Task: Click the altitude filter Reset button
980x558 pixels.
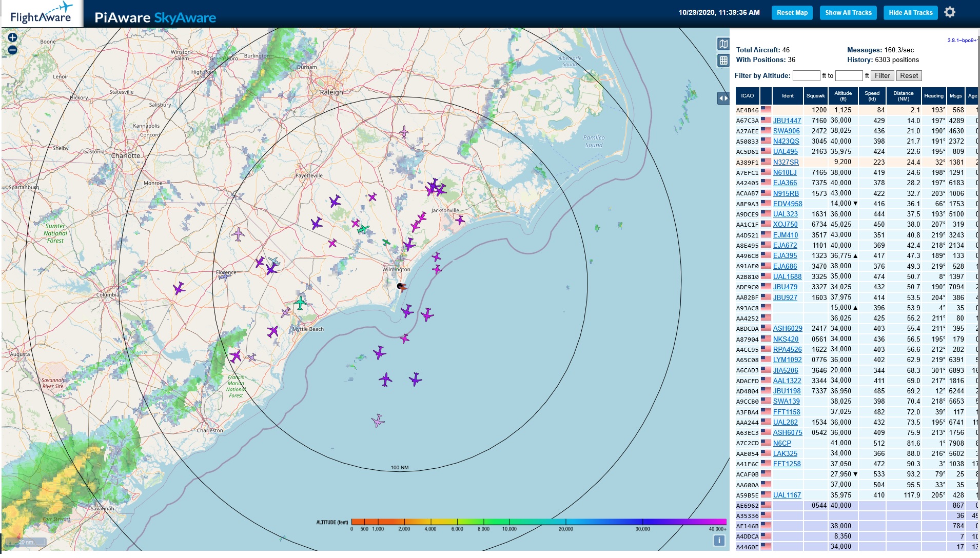Action: (x=909, y=76)
